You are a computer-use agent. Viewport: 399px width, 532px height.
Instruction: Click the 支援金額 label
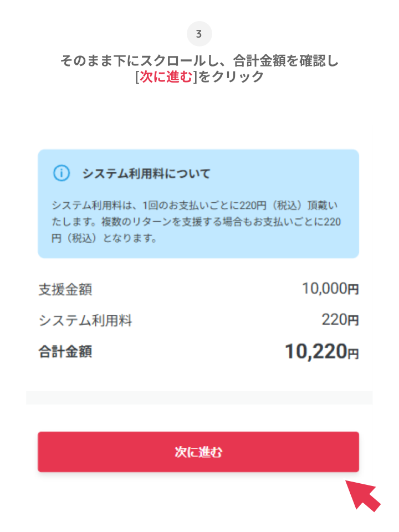65,289
